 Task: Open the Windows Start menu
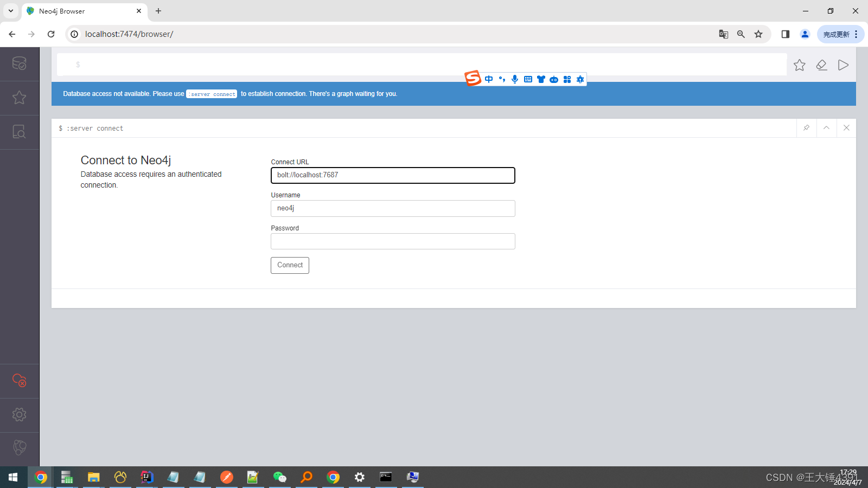13,477
